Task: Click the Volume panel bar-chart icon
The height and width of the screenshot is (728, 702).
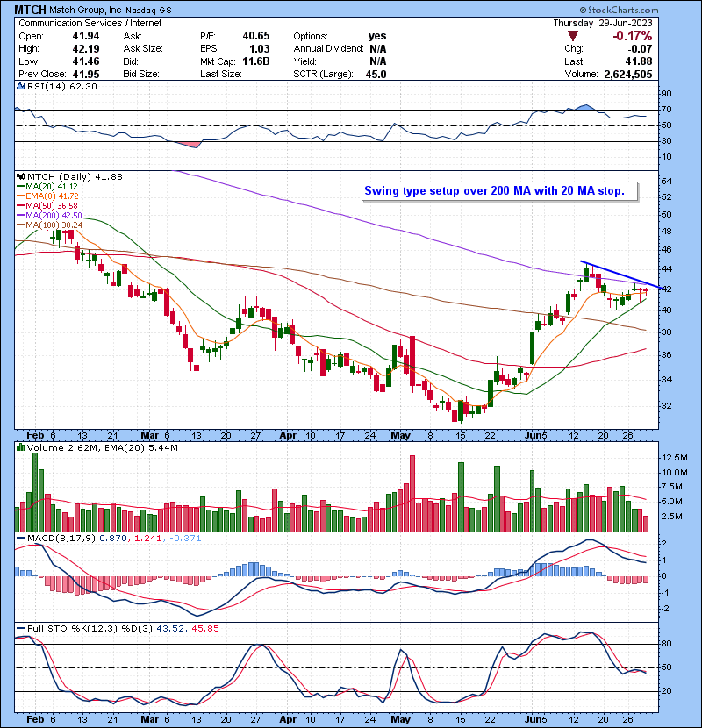Action: [x=20, y=447]
